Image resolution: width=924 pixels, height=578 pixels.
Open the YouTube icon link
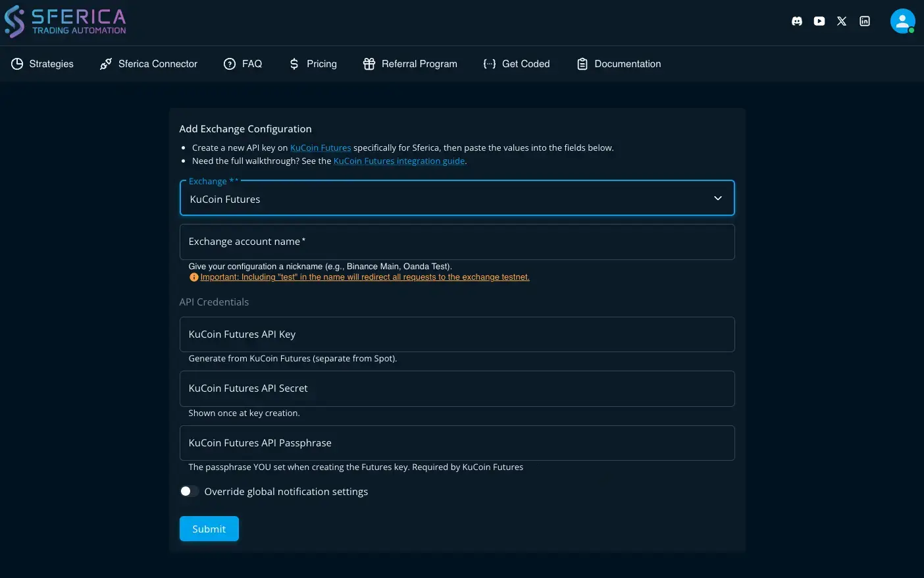[x=819, y=21]
